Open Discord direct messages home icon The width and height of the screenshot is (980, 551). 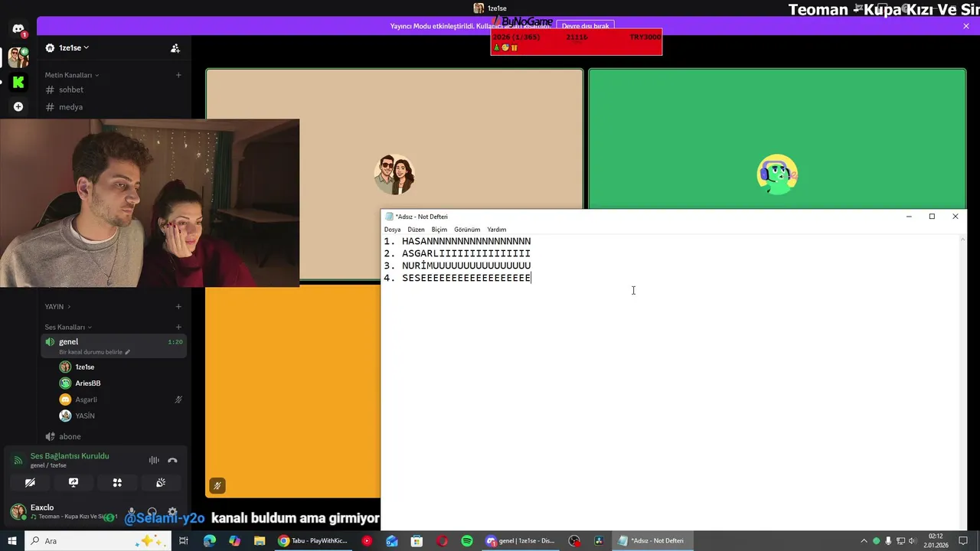click(x=18, y=29)
